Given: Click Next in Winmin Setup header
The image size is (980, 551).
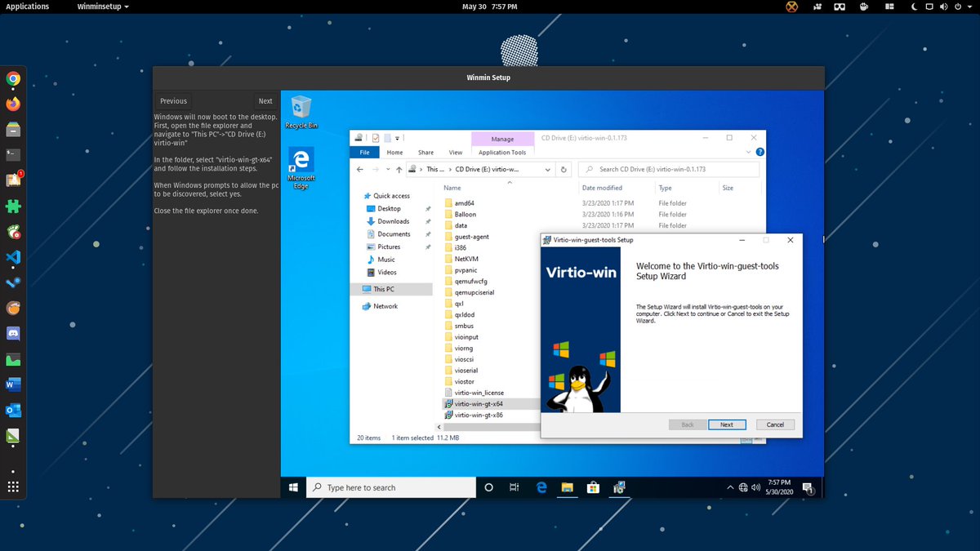Looking at the screenshot, I should pyautogui.click(x=265, y=101).
